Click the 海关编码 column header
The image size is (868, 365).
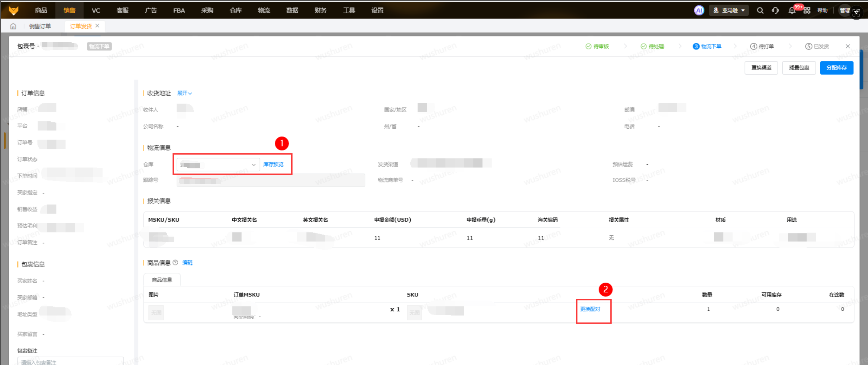pyautogui.click(x=548, y=220)
